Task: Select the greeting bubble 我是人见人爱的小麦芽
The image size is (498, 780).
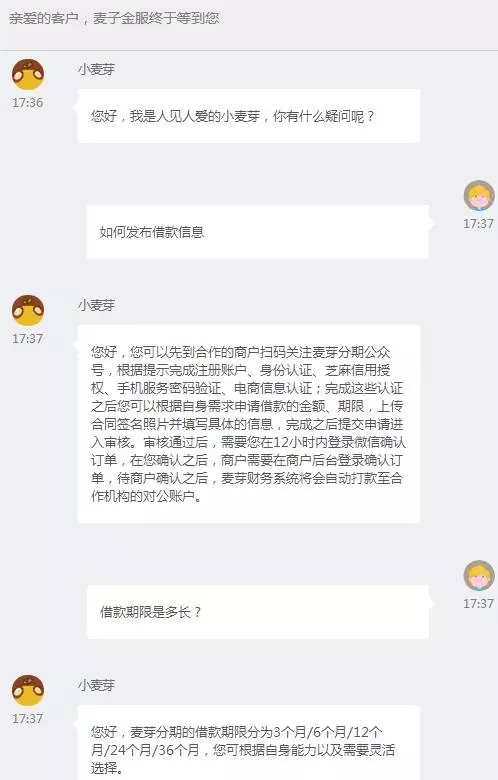Action: [x=249, y=116]
